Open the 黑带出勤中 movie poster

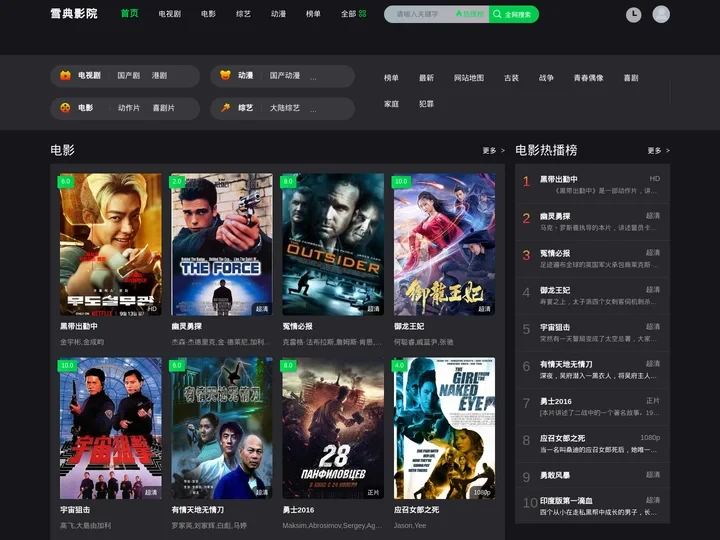[111, 244]
